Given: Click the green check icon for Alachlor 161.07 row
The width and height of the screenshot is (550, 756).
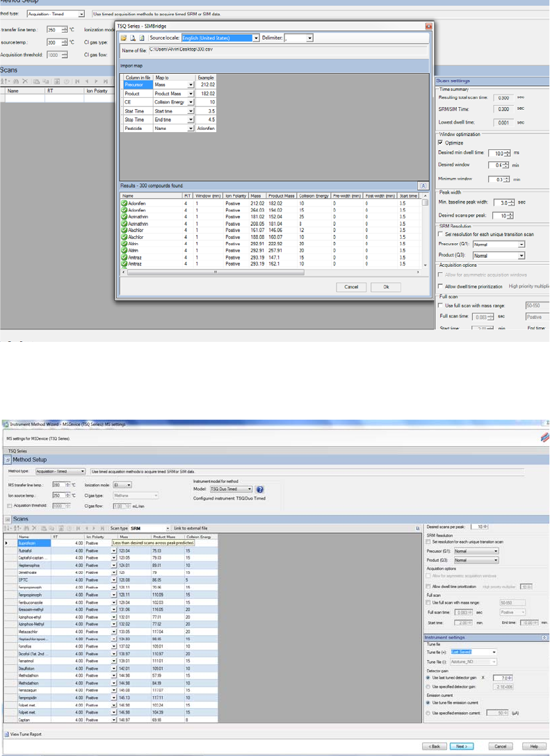Looking at the screenshot, I should coord(125,231).
